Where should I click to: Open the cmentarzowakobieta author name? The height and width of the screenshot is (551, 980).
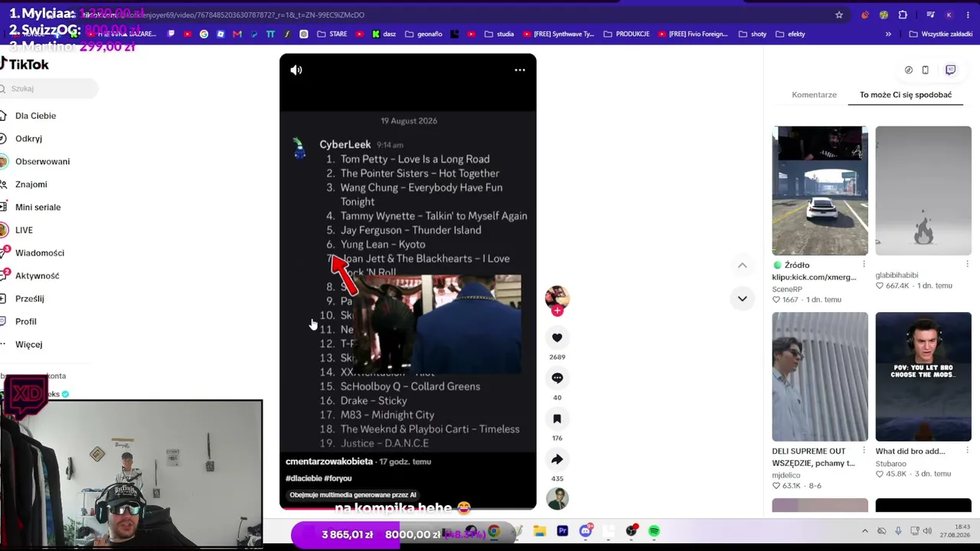click(329, 461)
